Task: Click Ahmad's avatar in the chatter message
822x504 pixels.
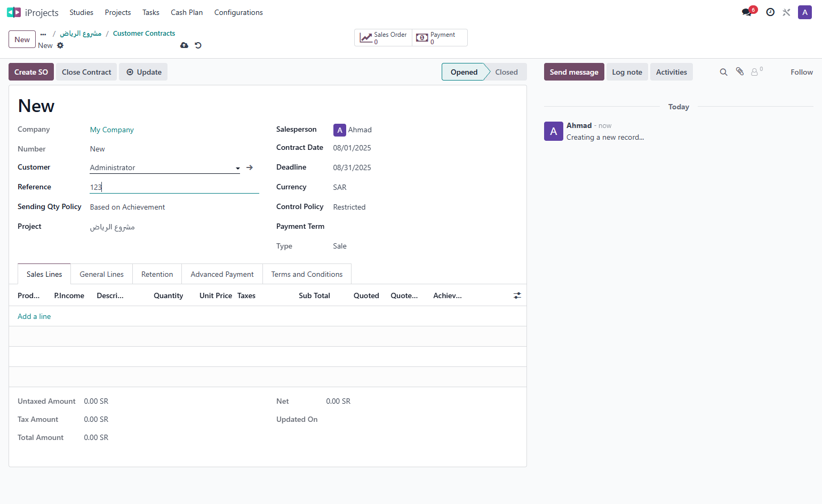Action: click(x=553, y=131)
